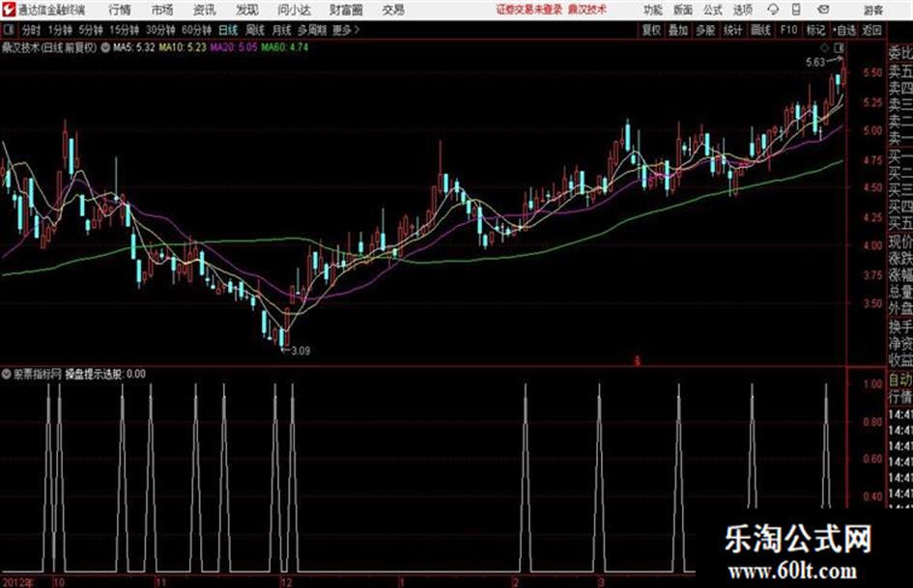Switch to the 60分钟 period tab
This screenshot has width=913, height=588.
pos(196,30)
